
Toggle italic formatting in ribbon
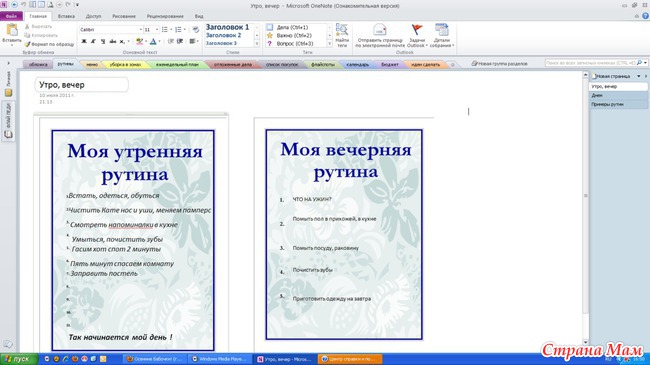[x=93, y=41]
